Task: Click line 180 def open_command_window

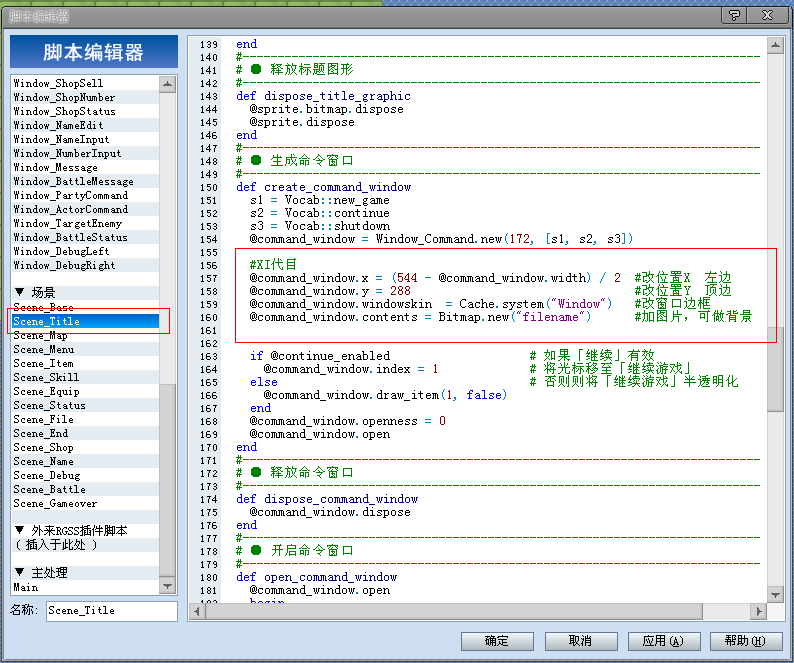Action: (316, 577)
